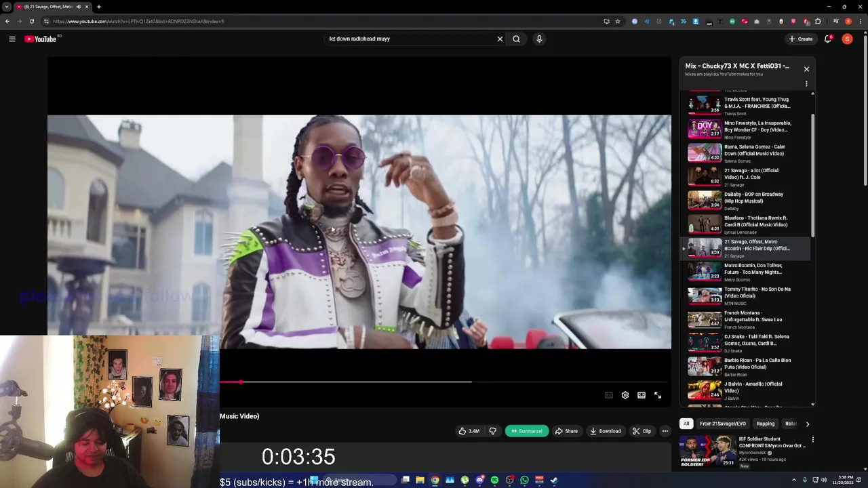
Task: Open the YouTube account avatar menu
Action: (x=847, y=39)
